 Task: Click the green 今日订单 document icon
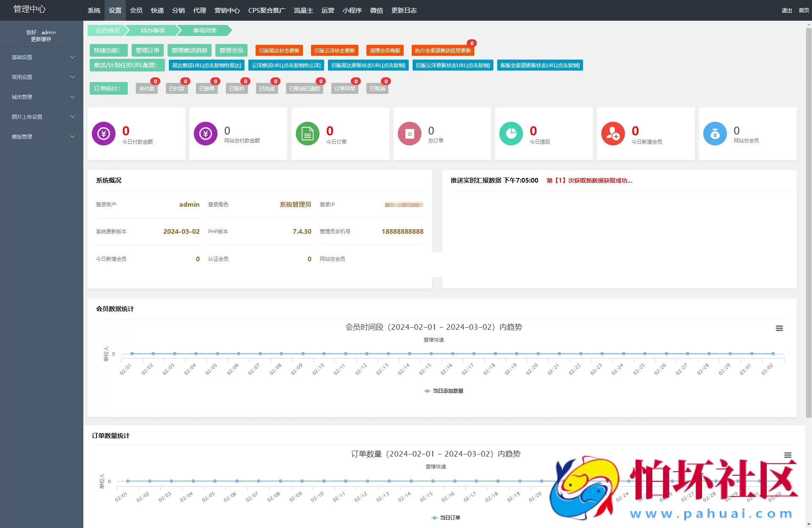(x=307, y=133)
